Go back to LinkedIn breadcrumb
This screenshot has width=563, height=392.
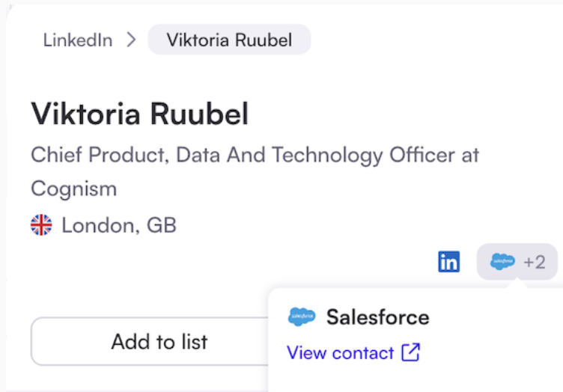click(x=78, y=40)
